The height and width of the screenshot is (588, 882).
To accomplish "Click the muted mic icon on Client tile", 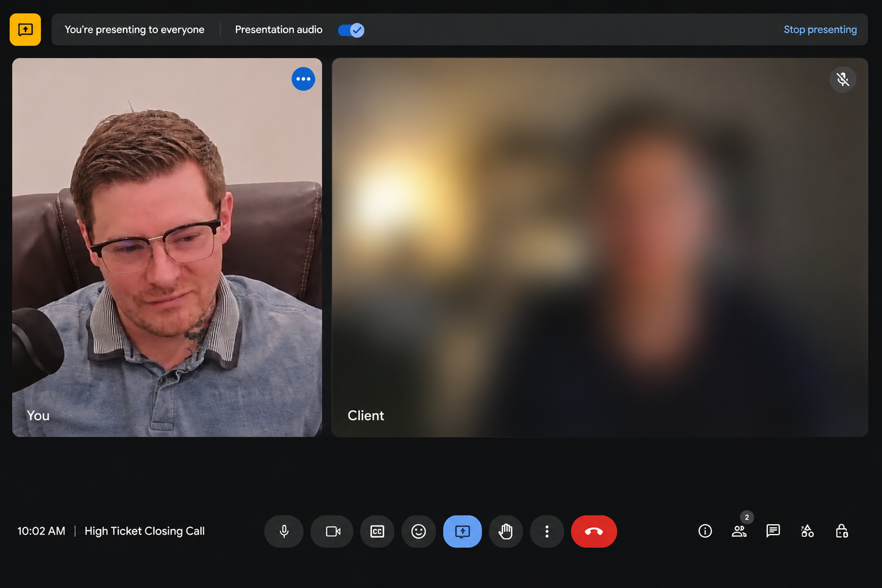I will click(x=843, y=79).
